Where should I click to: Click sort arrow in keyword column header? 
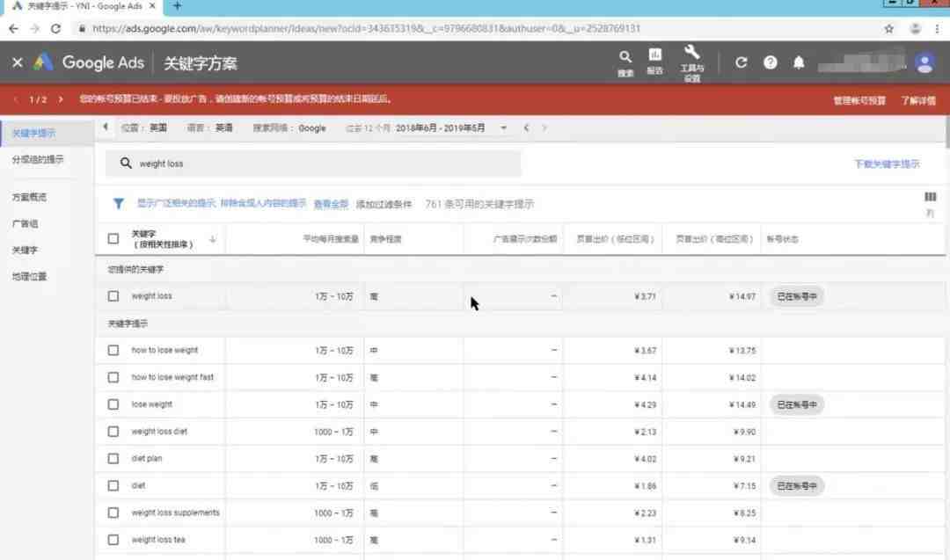[x=213, y=239]
